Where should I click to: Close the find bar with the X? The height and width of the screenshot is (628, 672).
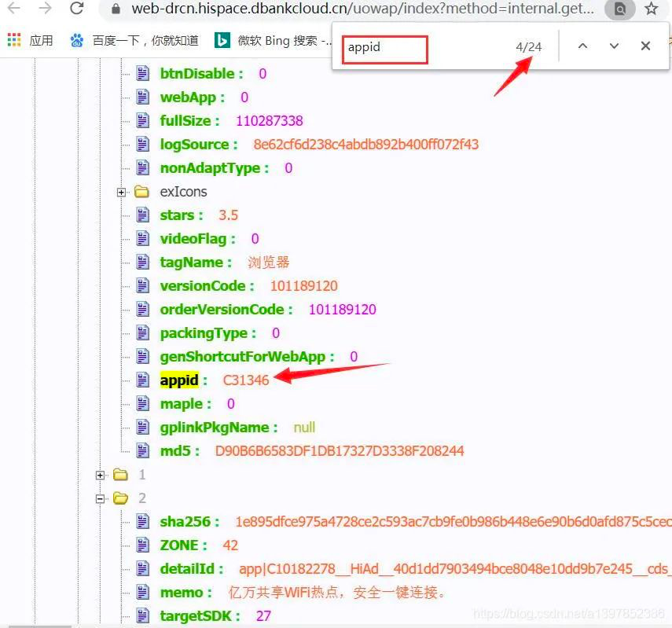point(645,46)
